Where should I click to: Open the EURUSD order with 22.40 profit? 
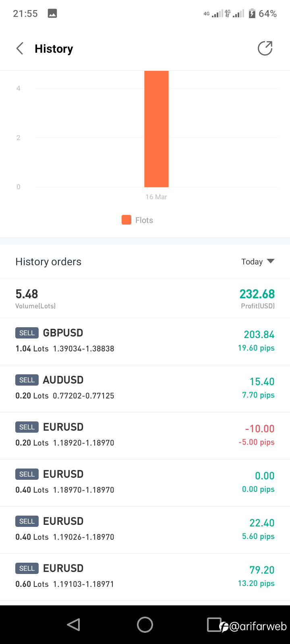click(145, 530)
